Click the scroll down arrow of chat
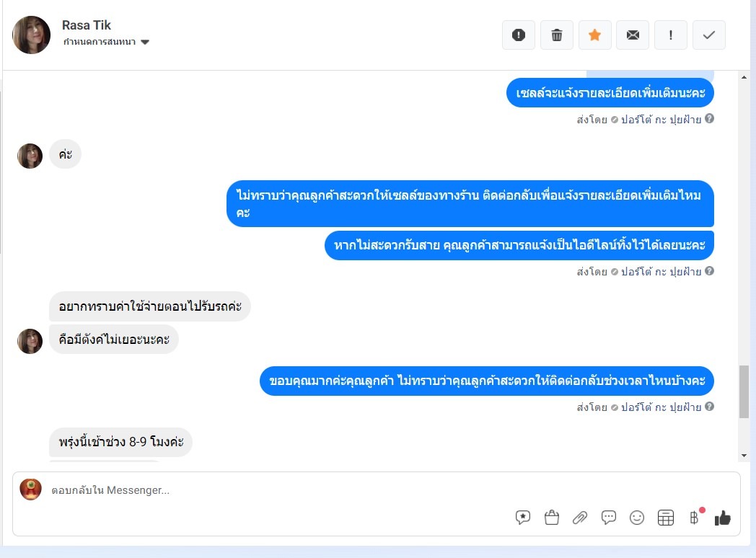756x558 pixels. tap(744, 456)
